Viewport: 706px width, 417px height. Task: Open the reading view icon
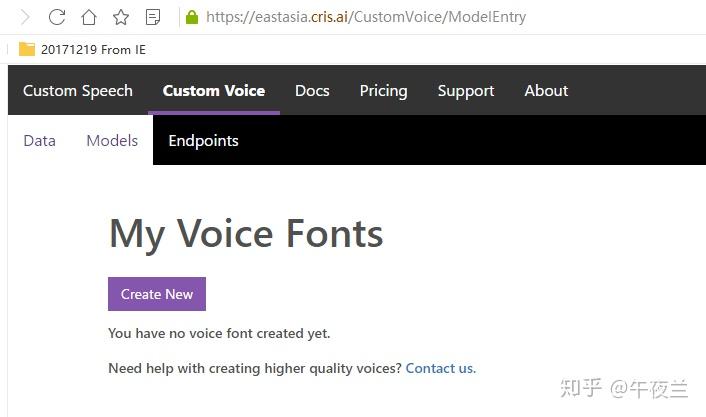153,17
